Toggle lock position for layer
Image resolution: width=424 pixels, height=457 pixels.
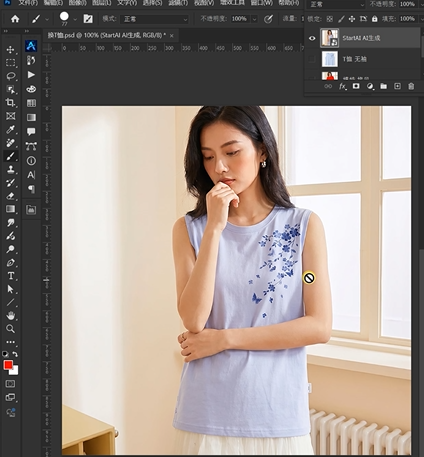coord(352,19)
